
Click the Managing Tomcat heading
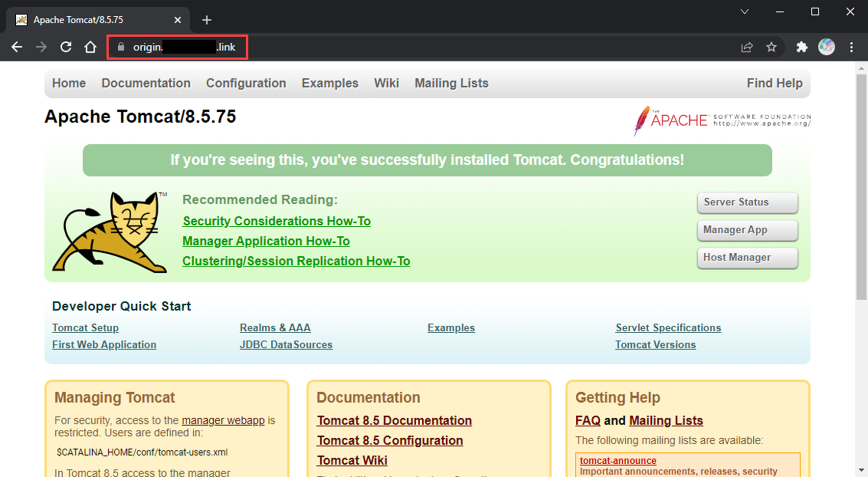(x=115, y=397)
